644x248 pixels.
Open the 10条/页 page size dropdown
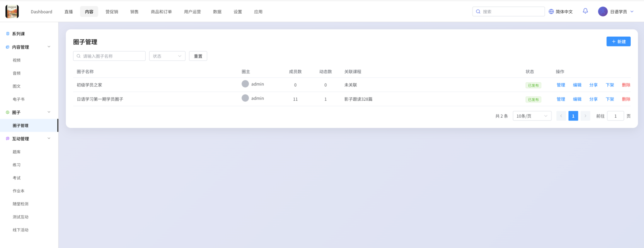click(532, 116)
